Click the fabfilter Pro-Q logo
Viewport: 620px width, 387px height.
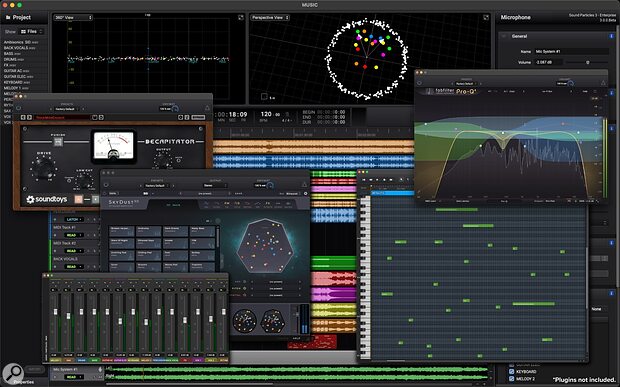tap(451, 91)
